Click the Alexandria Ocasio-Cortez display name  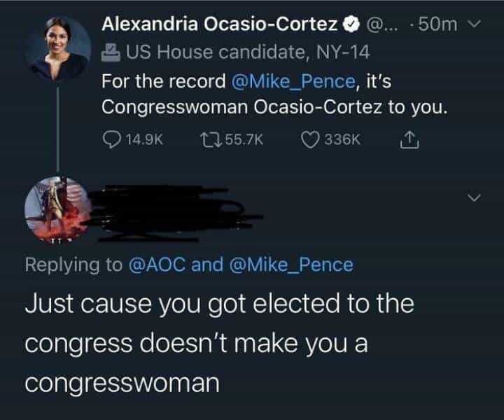[220, 25]
